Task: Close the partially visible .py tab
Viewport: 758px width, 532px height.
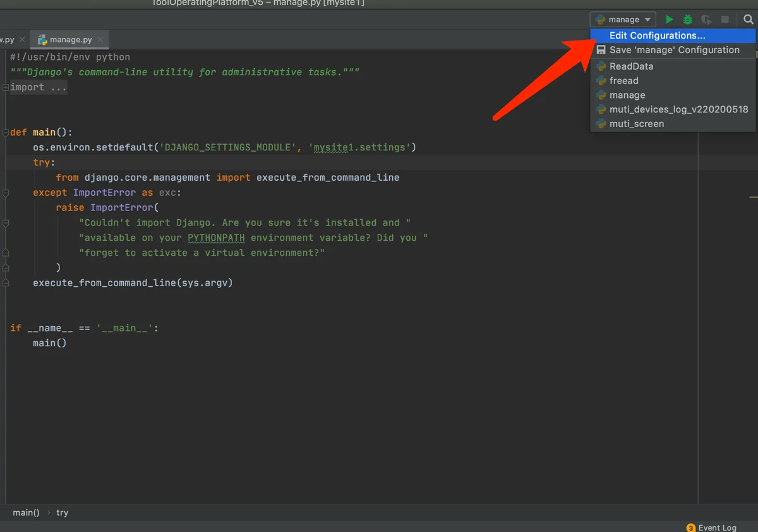Action: [x=23, y=39]
